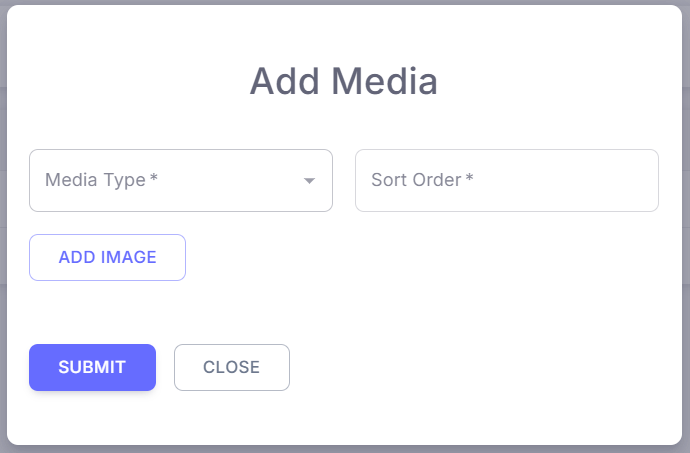Expand the media type options list

tap(310, 181)
